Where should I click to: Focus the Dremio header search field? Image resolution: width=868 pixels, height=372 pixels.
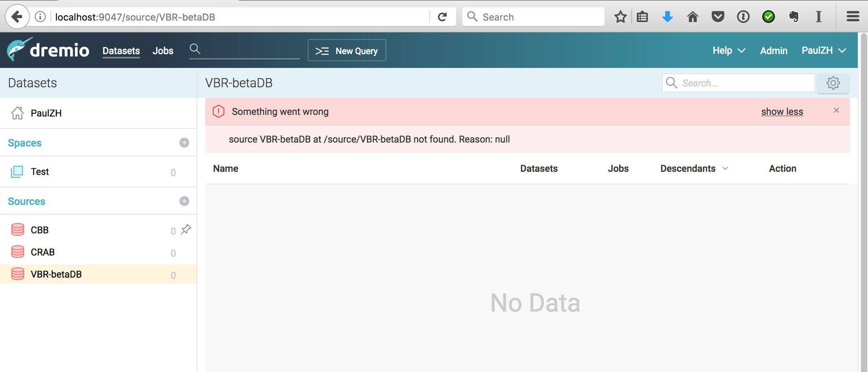tap(245, 50)
